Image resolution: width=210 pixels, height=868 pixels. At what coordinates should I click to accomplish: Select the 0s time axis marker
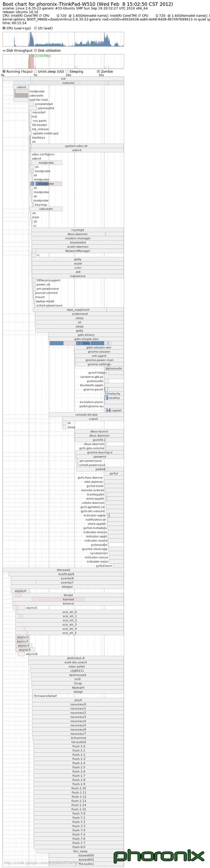[3, 75]
